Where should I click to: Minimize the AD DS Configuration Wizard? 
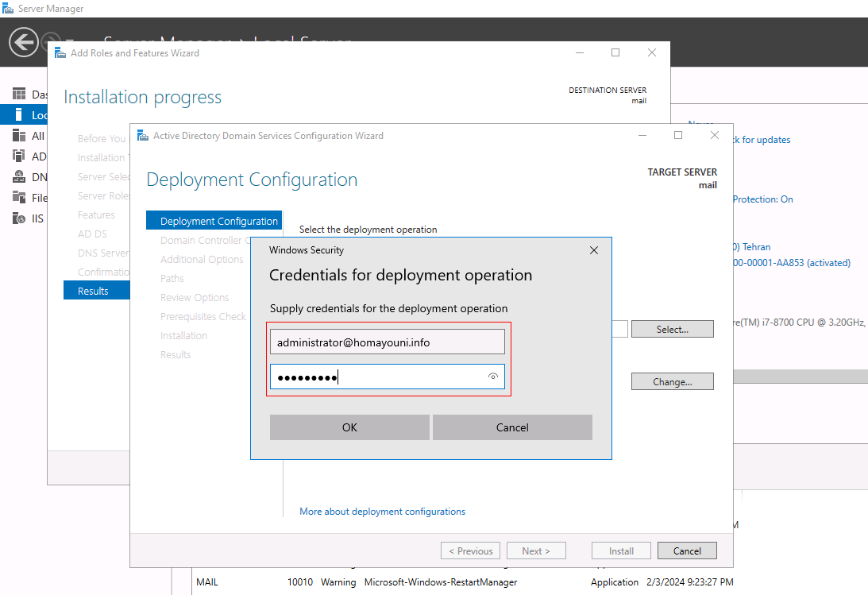(x=642, y=136)
